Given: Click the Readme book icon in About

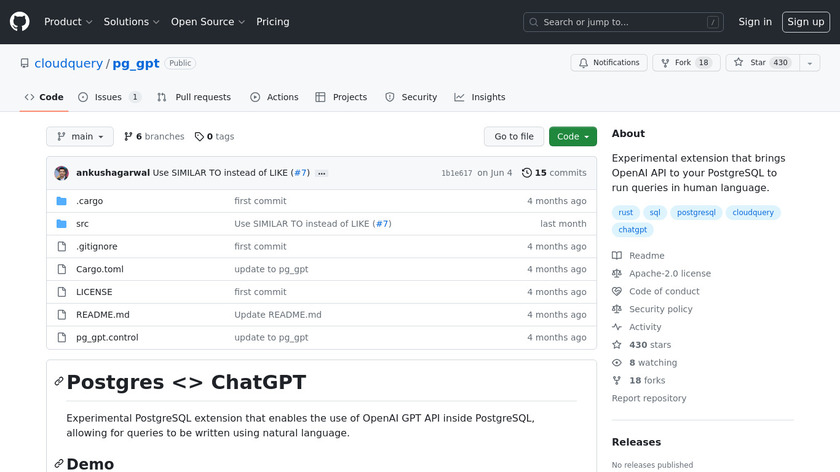Looking at the screenshot, I should pyautogui.click(x=617, y=256).
